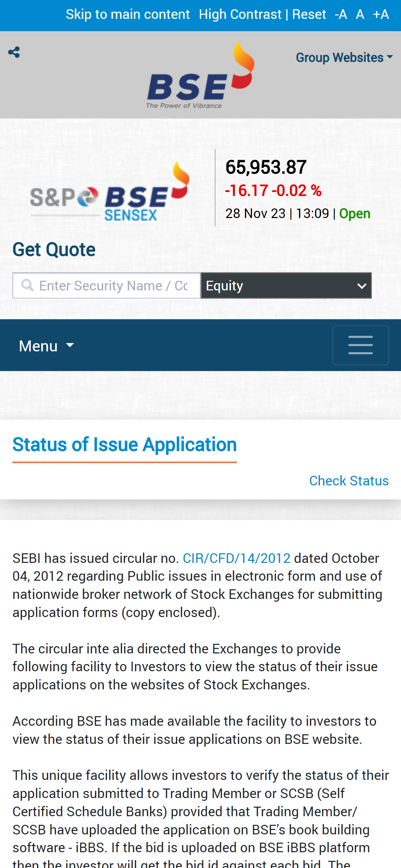The height and width of the screenshot is (868, 401).
Task: Select the Menu item in navigation bar
Action: (x=38, y=346)
